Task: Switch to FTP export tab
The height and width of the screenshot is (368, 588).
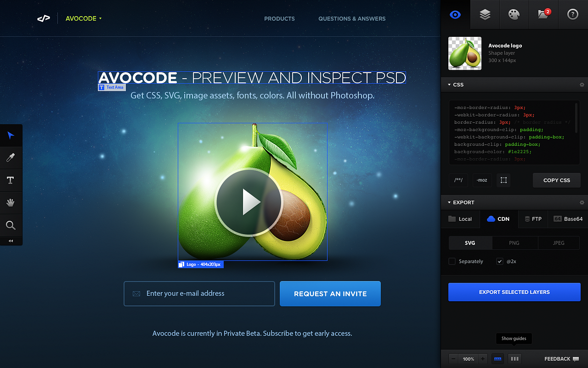Action: click(x=533, y=219)
